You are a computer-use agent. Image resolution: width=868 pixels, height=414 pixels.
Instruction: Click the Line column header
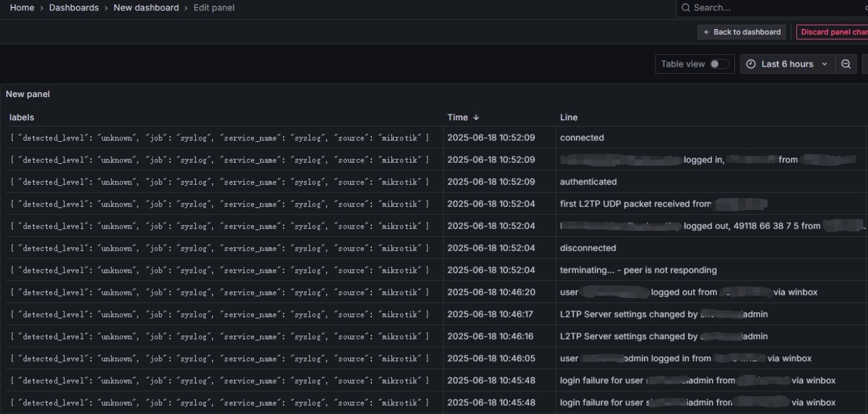(569, 117)
